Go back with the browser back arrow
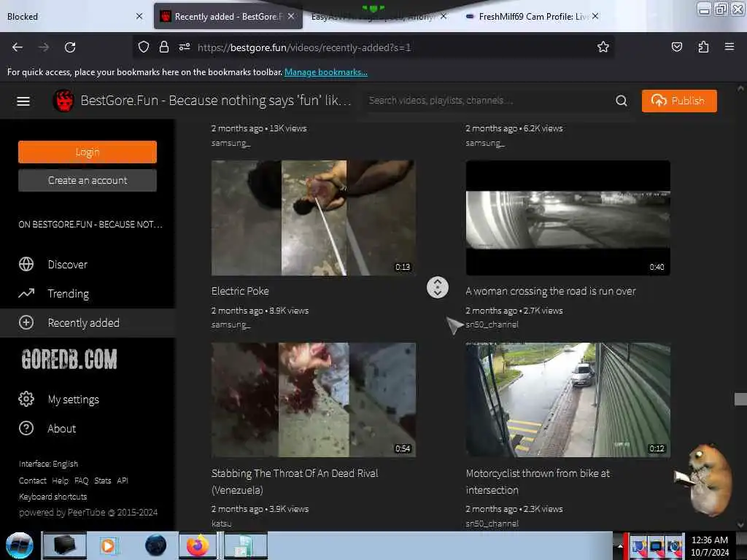Image resolution: width=747 pixels, height=560 pixels. pyautogui.click(x=18, y=47)
